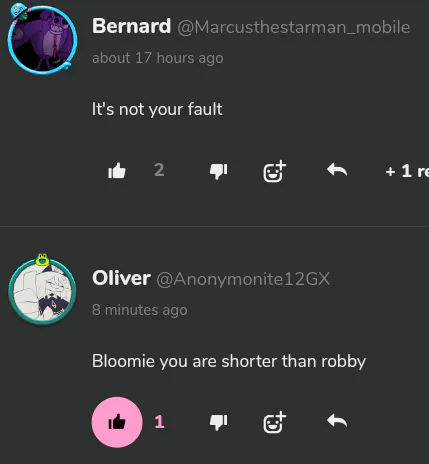Screen dimensions: 429x464
Task: Open Oliver's profile via display name
Action: (121, 278)
